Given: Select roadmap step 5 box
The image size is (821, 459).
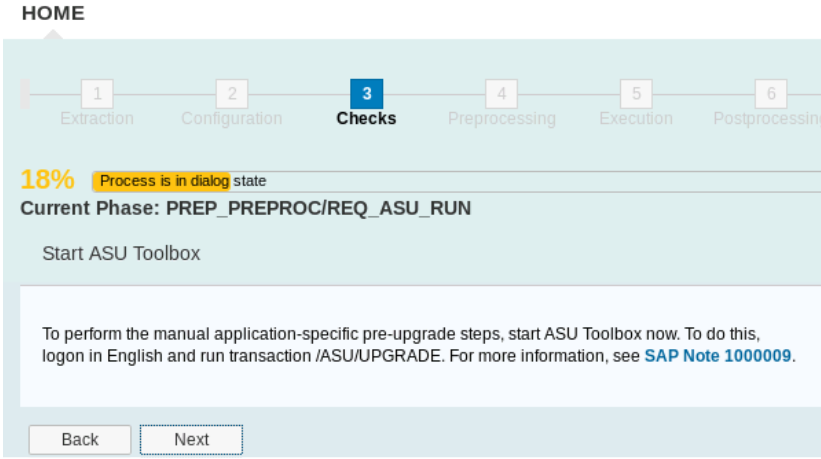Looking at the screenshot, I should (x=636, y=94).
